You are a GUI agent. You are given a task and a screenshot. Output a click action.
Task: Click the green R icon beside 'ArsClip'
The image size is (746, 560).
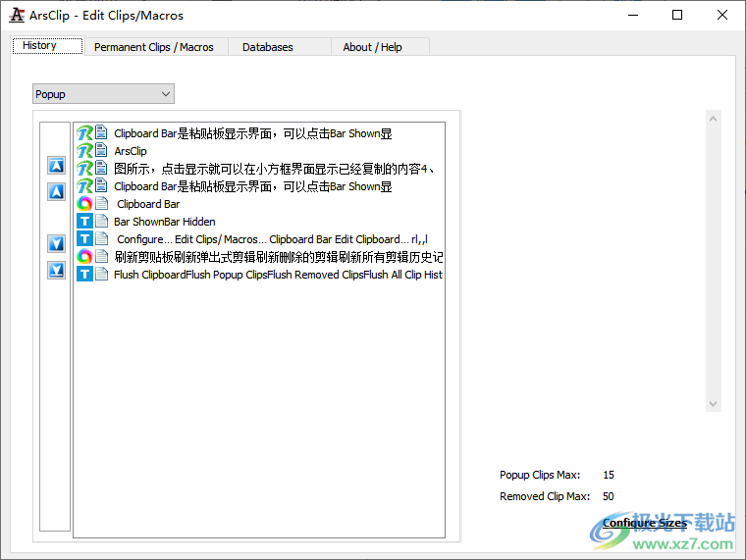pos(84,151)
